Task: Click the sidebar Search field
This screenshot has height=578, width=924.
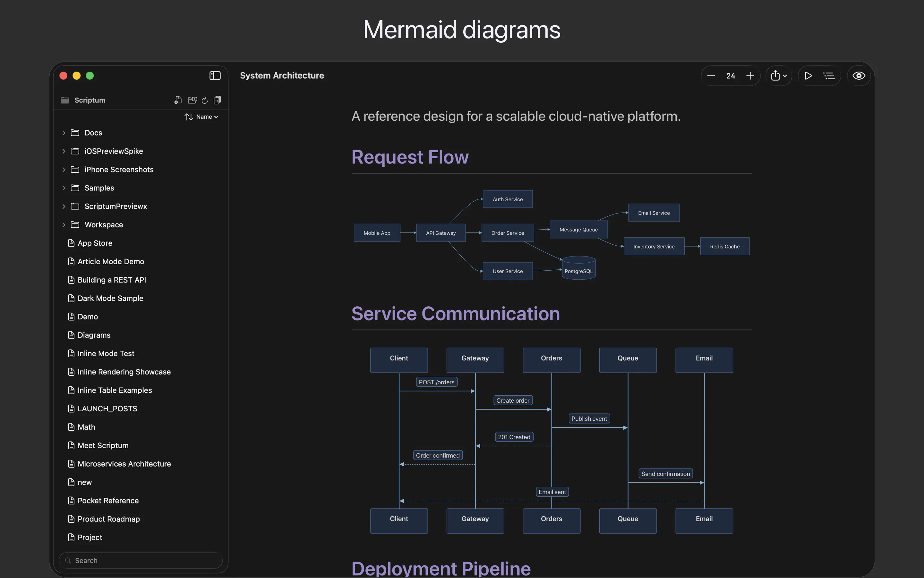Action: [141, 560]
